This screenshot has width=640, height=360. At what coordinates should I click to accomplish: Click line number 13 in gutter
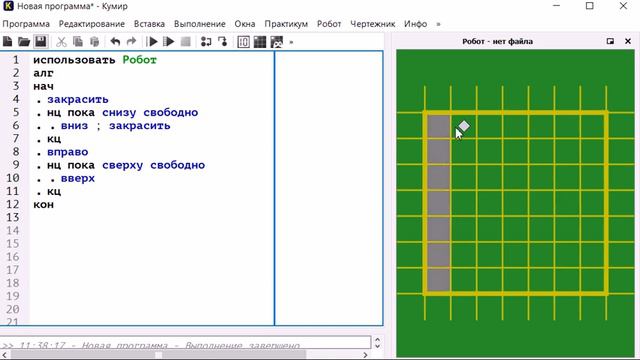[12, 218]
